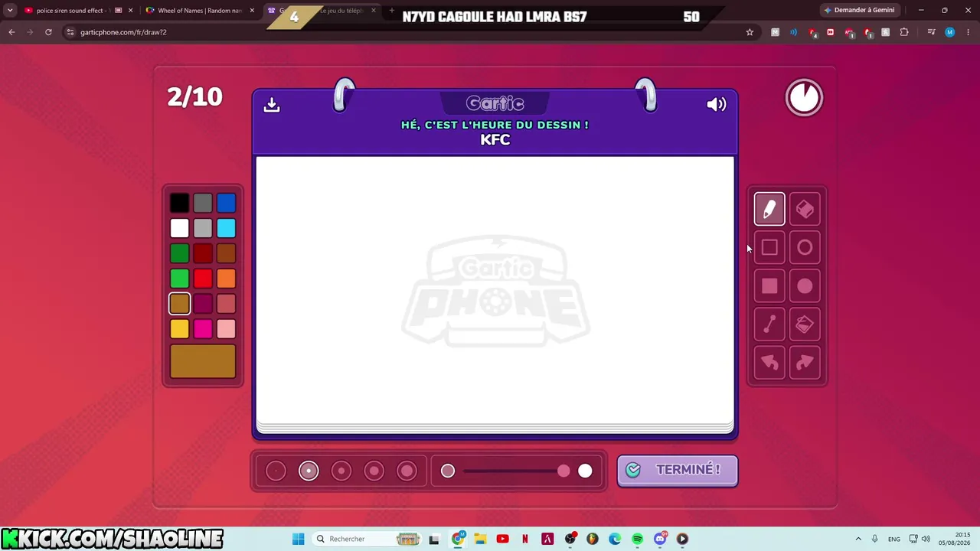Pick the black color swatch
This screenshot has height=551, width=980.
click(x=179, y=203)
